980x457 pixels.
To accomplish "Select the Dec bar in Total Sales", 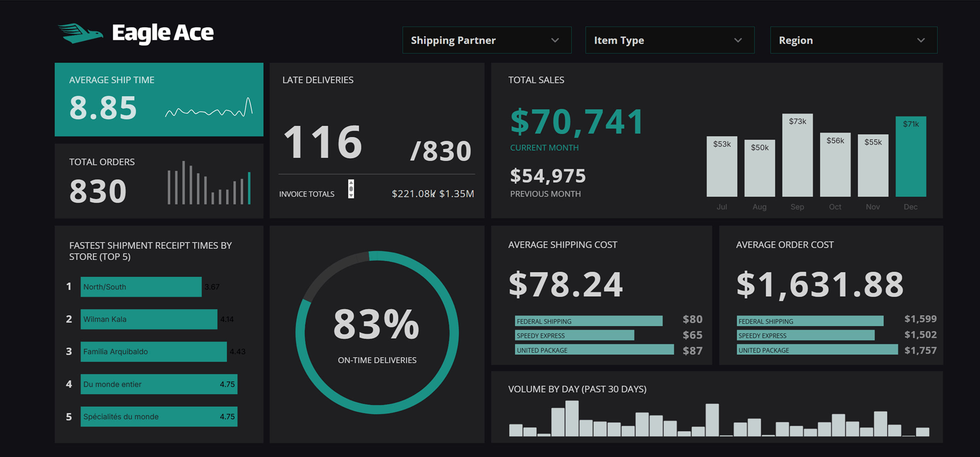I will point(911,157).
